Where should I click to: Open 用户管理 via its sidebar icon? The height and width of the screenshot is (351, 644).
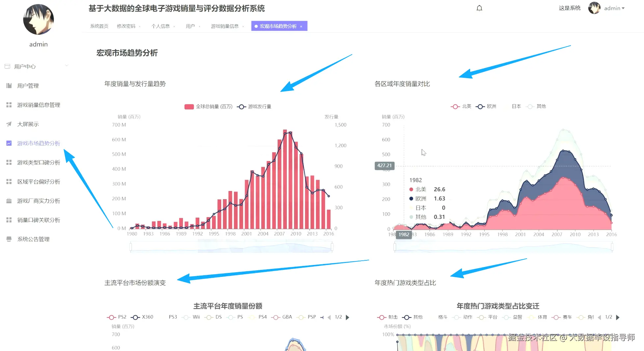click(x=9, y=86)
